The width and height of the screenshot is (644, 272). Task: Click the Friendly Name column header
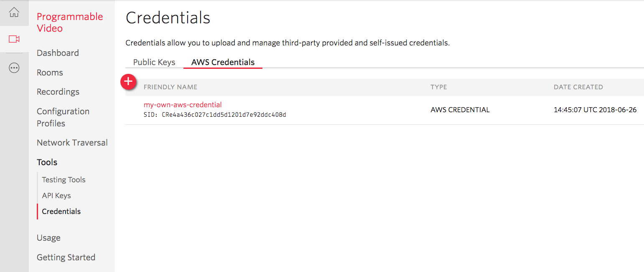pos(170,87)
